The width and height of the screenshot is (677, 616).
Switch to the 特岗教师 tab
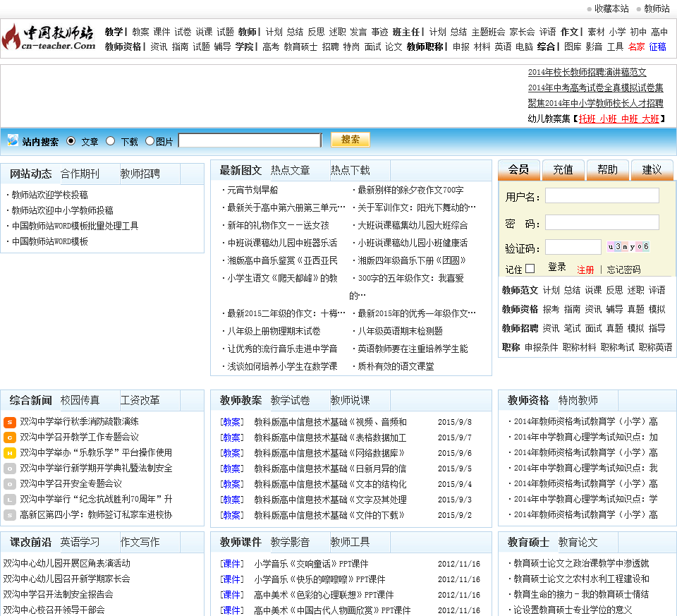click(x=578, y=401)
